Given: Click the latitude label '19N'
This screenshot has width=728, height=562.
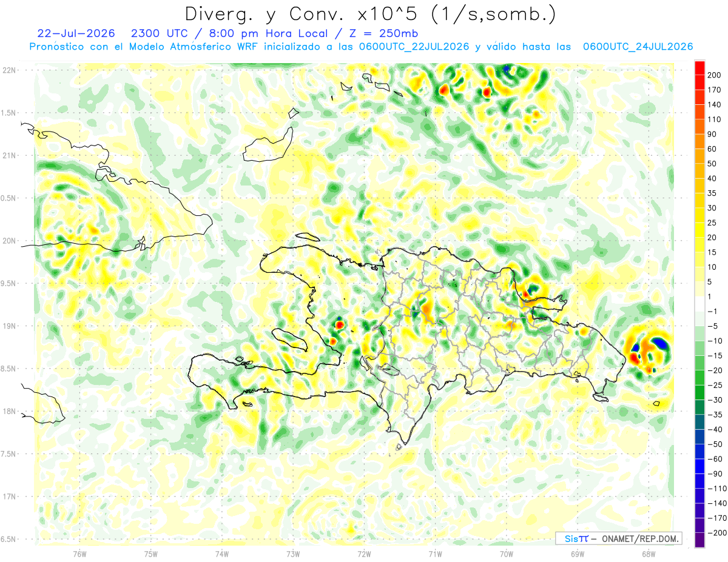Looking at the screenshot, I should (9, 326).
